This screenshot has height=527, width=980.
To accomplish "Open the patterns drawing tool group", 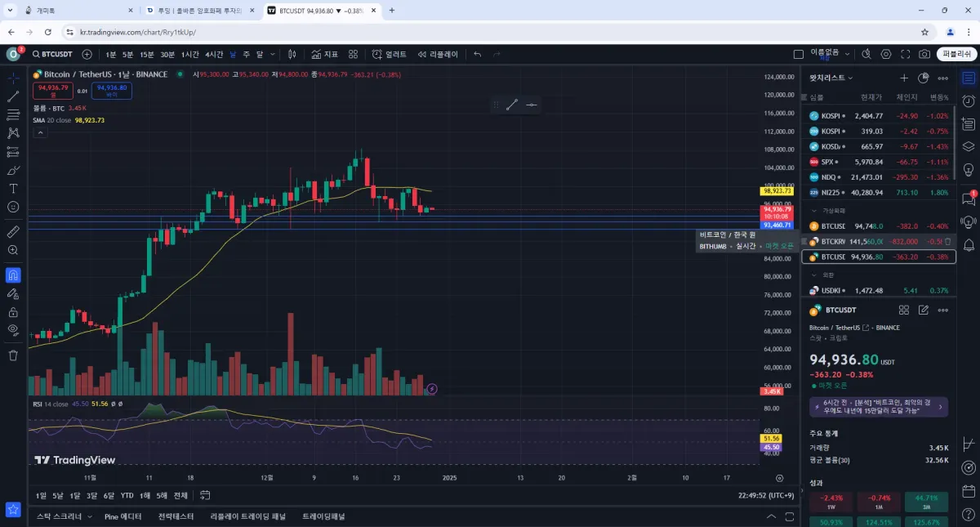I will tap(13, 133).
